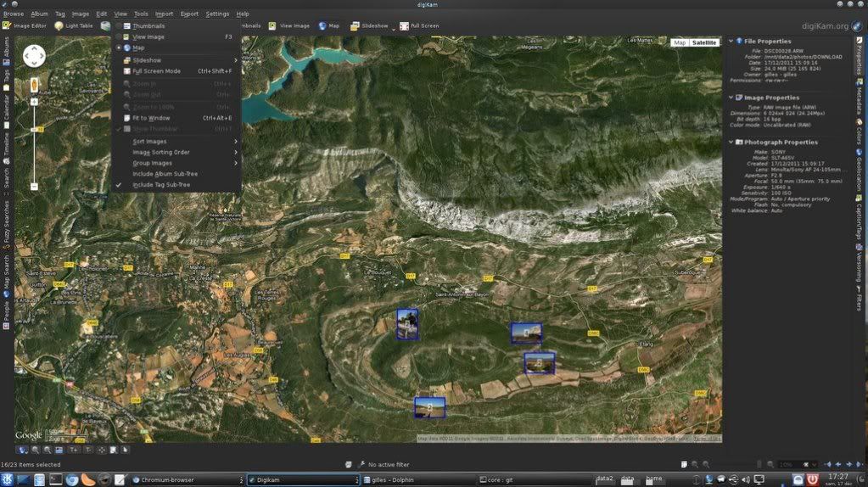This screenshot has width=868, height=487.
Task: Click the map bottom toolbar zoom-out magnifier
Action: [x=48, y=450]
